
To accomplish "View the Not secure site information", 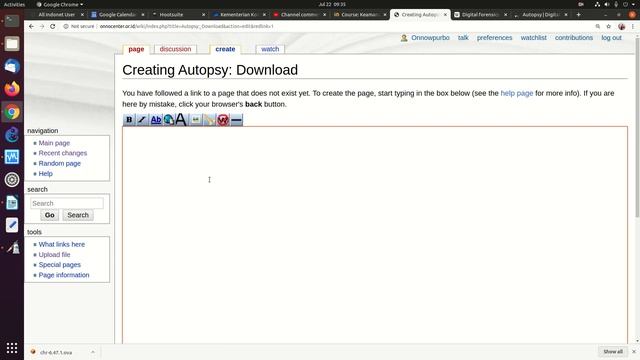I will [79, 26].
